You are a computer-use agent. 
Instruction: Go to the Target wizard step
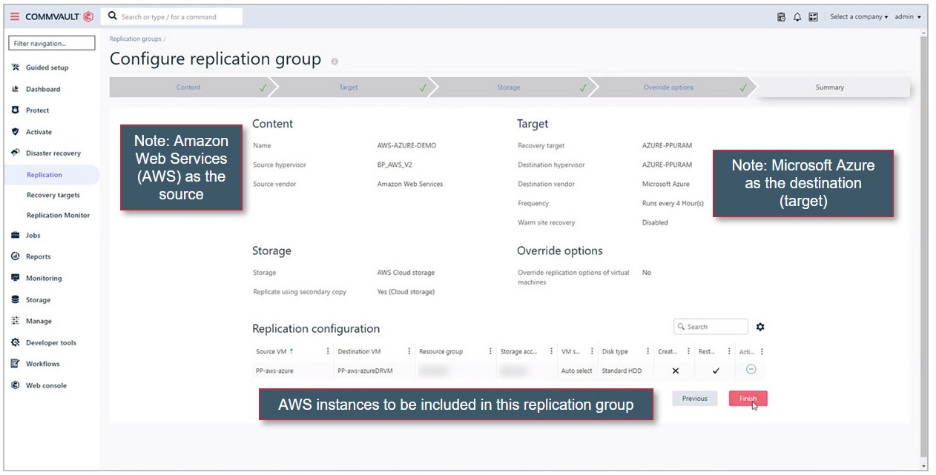tap(349, 87)
